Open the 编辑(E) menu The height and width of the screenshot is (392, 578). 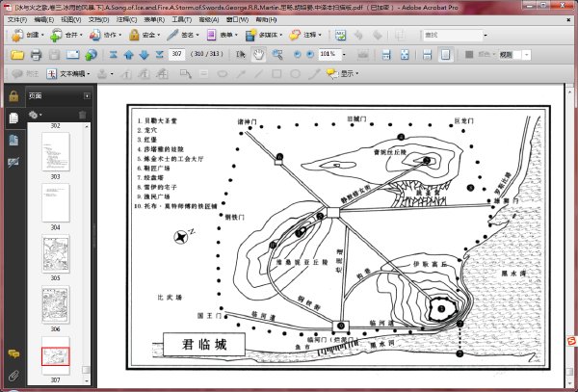[x=44, y=19]
